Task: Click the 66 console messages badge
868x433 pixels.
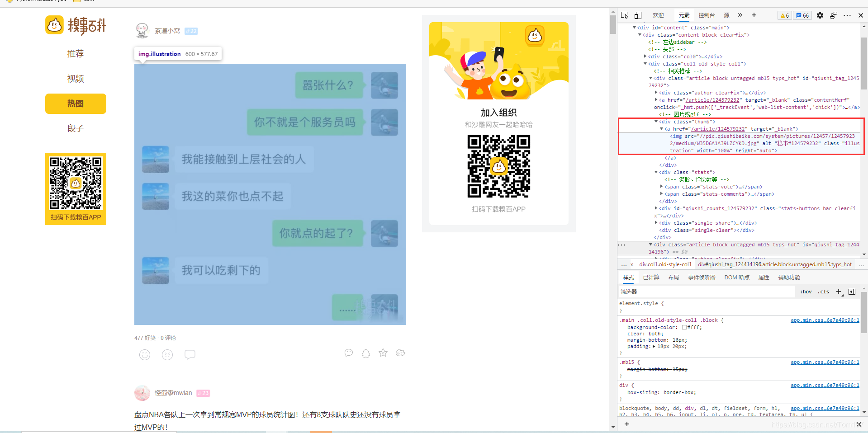Action: [x=802, y=15]
